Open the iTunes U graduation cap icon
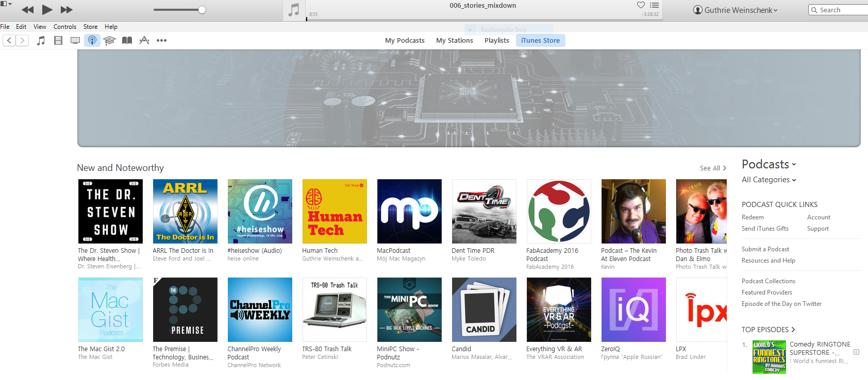The image size is (868, 380). pyautogui.click(x=109, y=41)
